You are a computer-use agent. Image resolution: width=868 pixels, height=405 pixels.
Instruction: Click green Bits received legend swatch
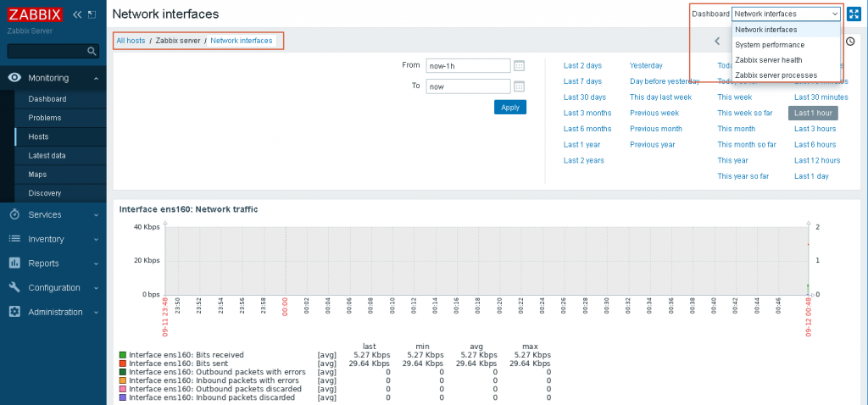[123, 355]
